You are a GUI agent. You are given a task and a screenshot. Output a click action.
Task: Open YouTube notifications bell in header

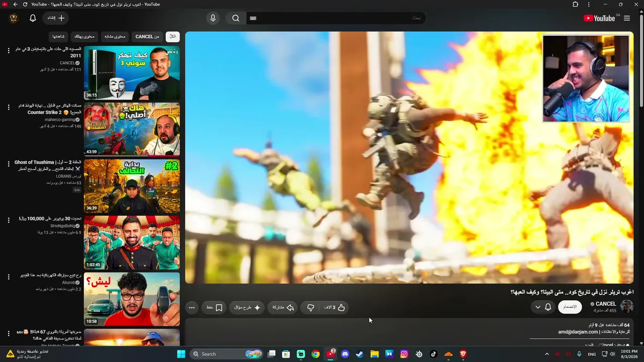[x=33, y=18]
